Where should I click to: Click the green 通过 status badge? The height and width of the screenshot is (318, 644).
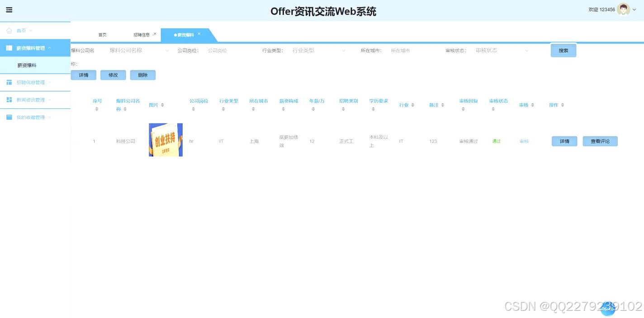pyautogui.click(x=496, y=141)
